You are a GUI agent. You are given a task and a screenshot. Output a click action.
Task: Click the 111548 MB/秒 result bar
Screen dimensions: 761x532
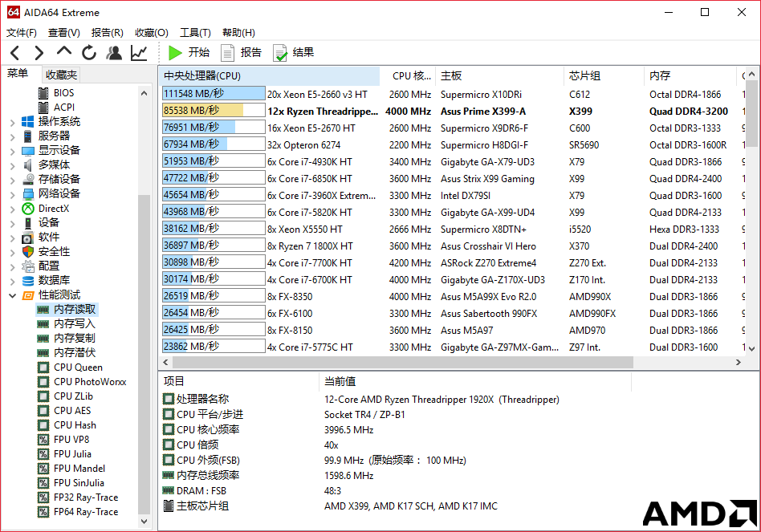pos(214,94)
